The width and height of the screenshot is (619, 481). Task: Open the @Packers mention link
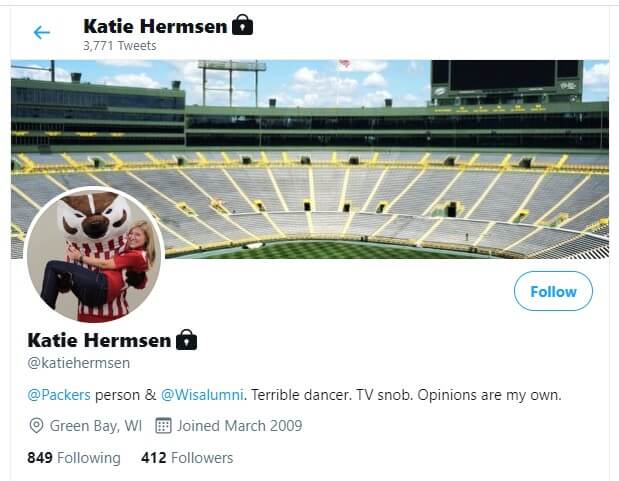pyautogui.click(x=59, y=395)
